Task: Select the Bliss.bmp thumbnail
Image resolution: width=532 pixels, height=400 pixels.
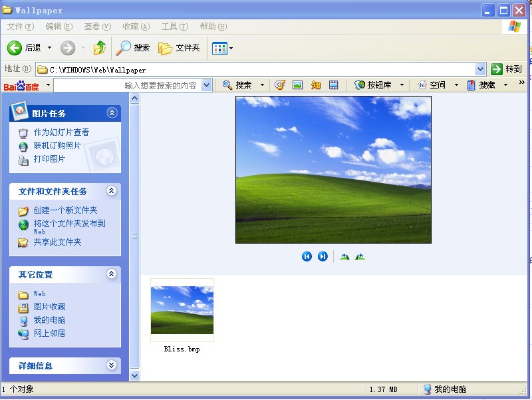Action: coord(182,310)
